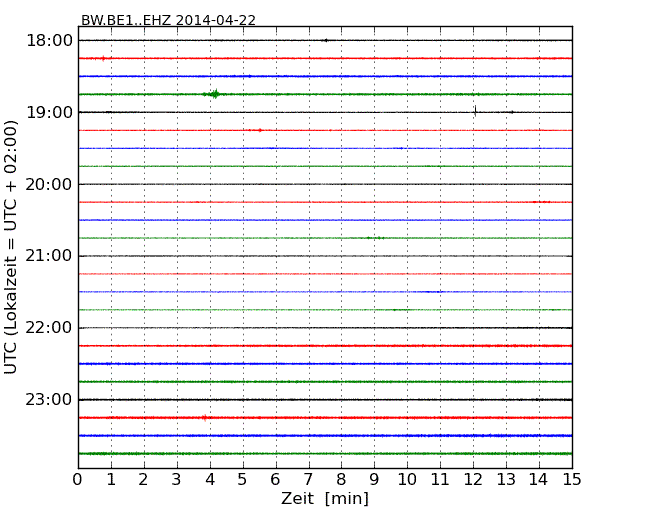Select the 18:00 time label
The image size is (650, 520).
pyautogui.click(x=49, y=41)
